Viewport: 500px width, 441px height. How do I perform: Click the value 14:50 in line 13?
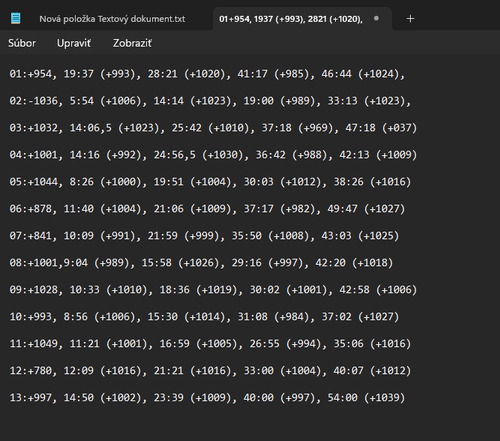[x=79, y=398]
